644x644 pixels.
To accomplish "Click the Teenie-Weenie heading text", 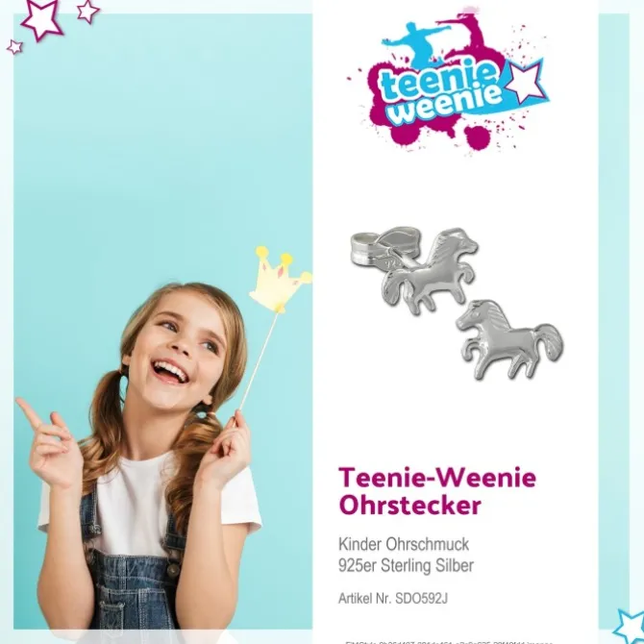I will [437, 478].
